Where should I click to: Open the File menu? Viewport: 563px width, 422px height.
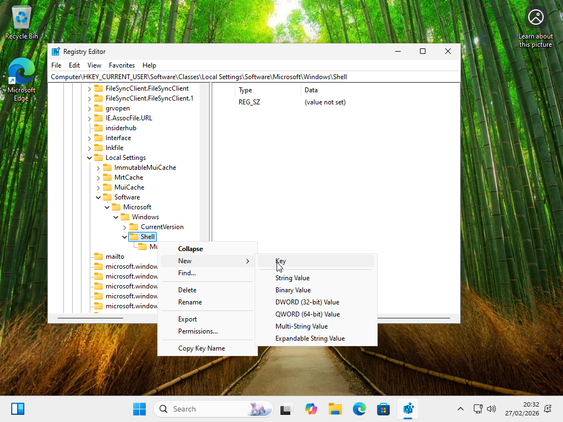point(56,65)
